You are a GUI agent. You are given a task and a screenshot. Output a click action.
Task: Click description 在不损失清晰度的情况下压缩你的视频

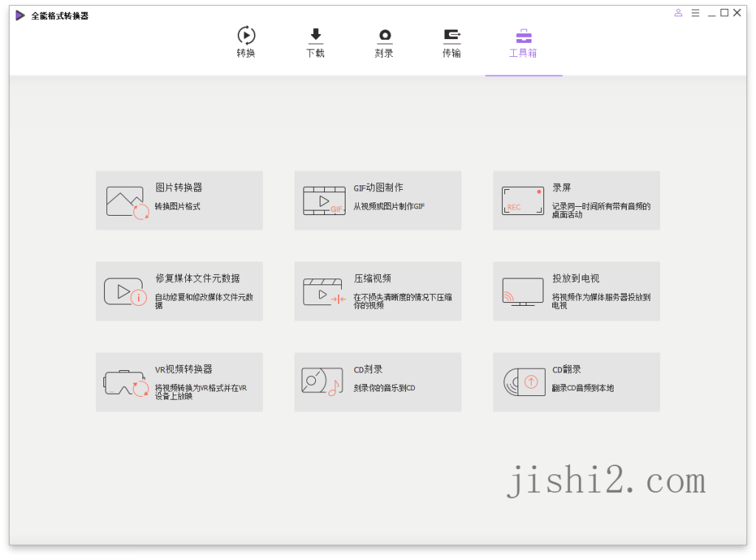402,301
